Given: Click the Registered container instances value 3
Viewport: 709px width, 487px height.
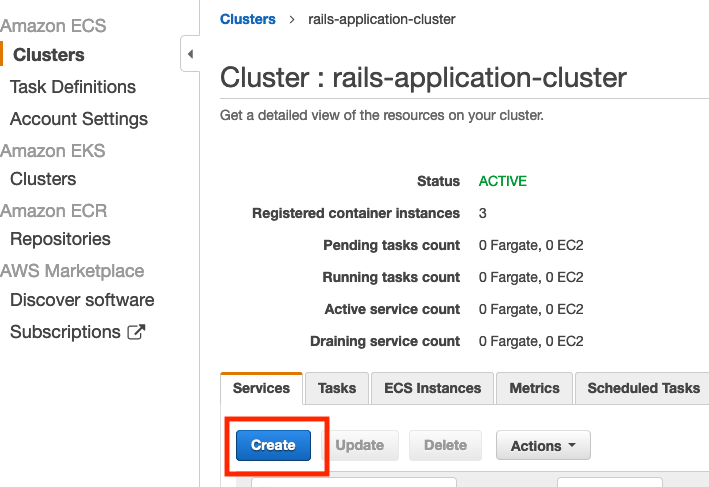Looking at the screenshot, I should [482, 213].
